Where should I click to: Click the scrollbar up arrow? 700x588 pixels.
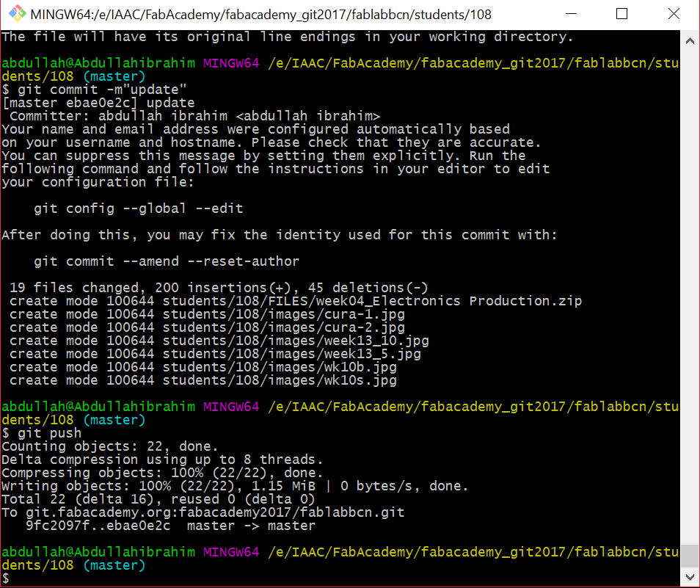tap(690, 41)
